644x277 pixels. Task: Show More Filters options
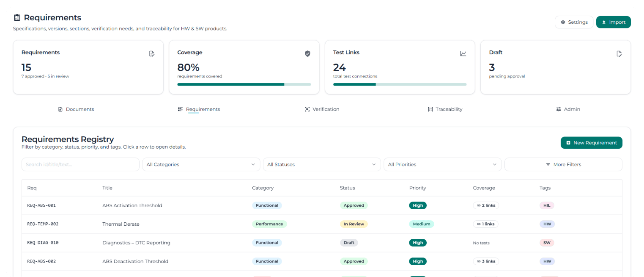pyautogui.click(x=563, y=164)
